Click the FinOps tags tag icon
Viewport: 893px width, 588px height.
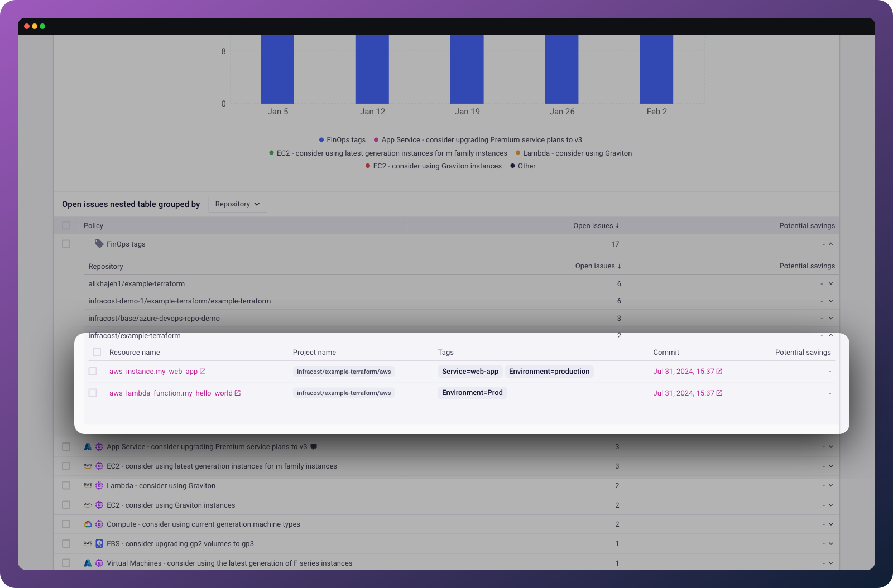[99, 244]
